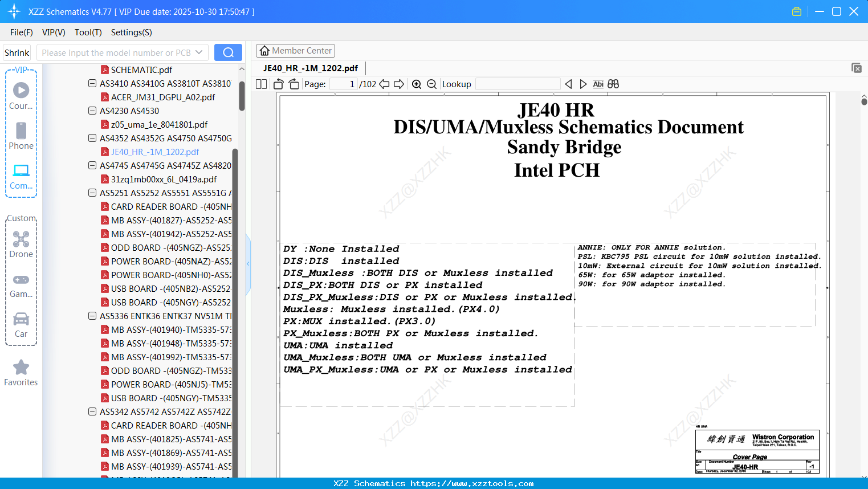Click the yellow gift icon in title bar

797,11
